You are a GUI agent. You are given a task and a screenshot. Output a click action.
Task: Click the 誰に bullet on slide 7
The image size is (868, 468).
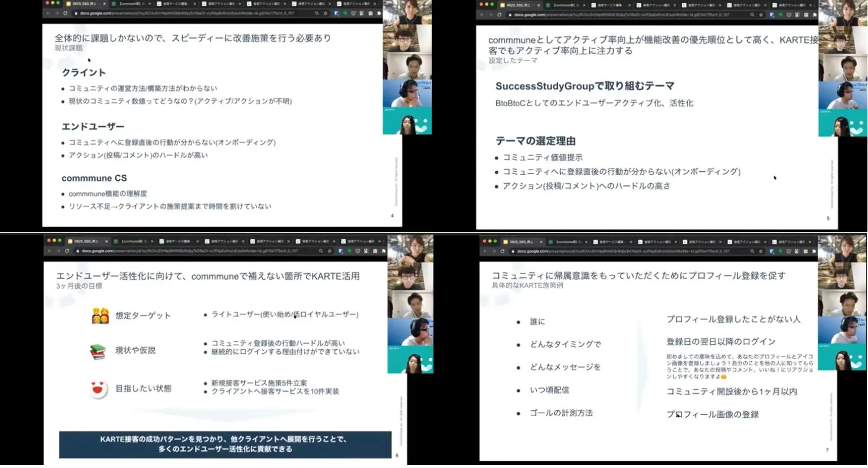click(x=537, y=322)
